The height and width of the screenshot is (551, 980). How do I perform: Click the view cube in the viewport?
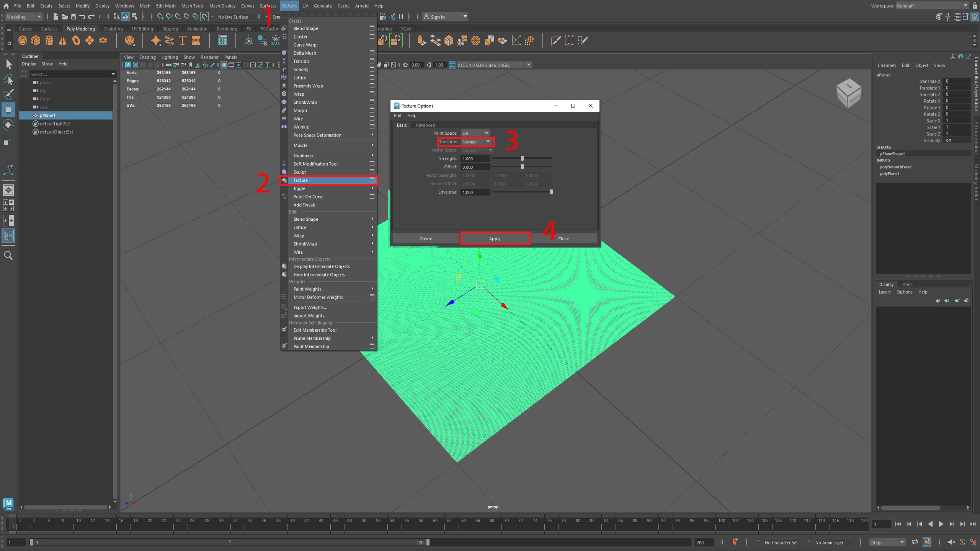pos(848,93)
